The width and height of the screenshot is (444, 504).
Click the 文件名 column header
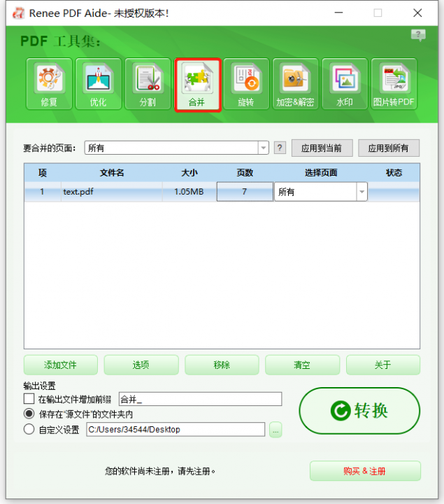112,173
